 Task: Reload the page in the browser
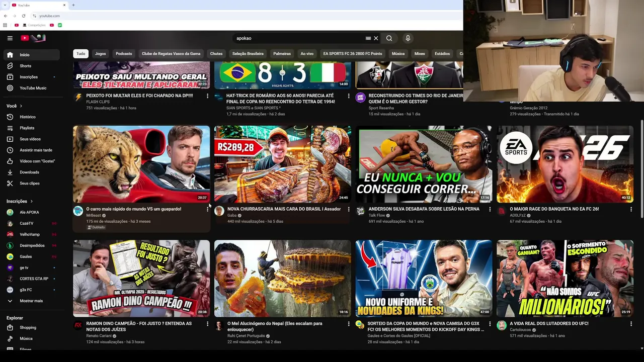tap(23, 16)
